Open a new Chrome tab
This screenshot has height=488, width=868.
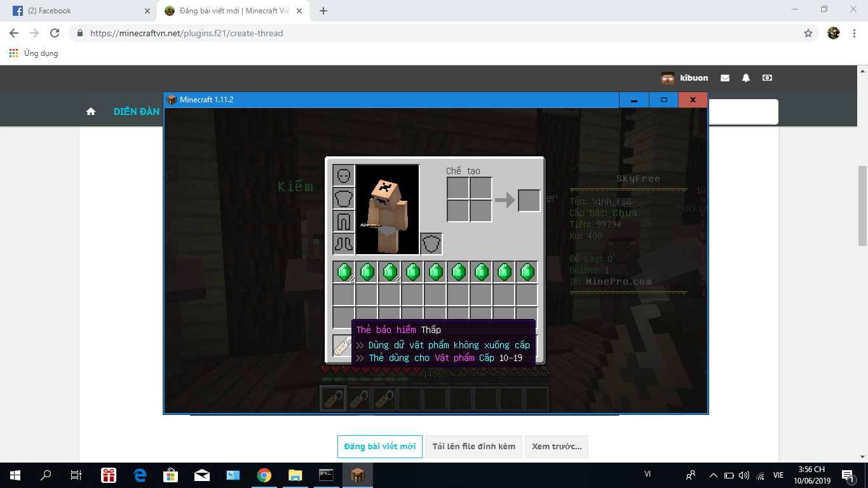[323, 11]
